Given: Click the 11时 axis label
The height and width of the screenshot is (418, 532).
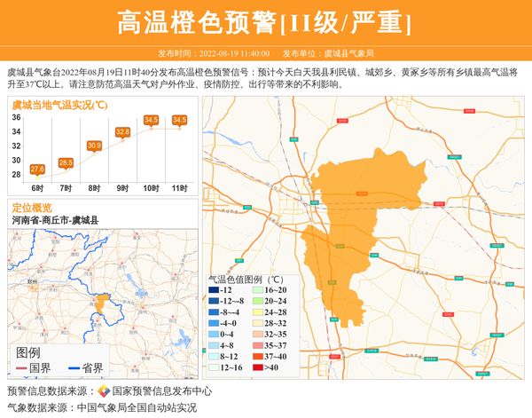Looking at the screenshot, I should tap(179, 188).
